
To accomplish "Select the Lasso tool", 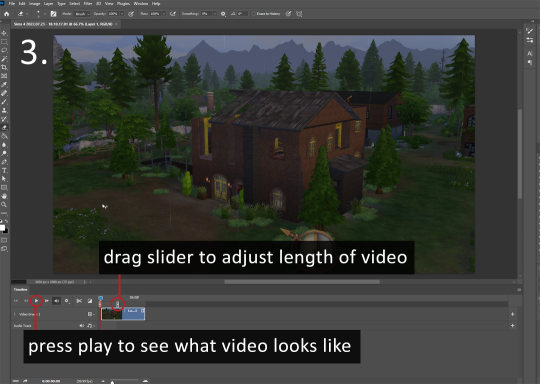I will (x=4, y=50).
